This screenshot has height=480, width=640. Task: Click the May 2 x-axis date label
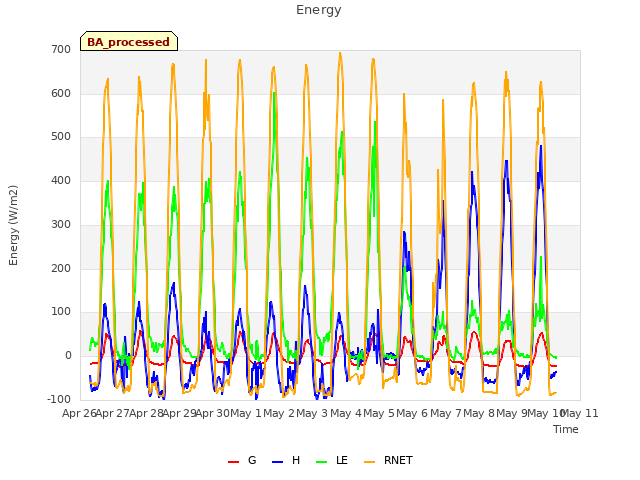coord(279,413)
